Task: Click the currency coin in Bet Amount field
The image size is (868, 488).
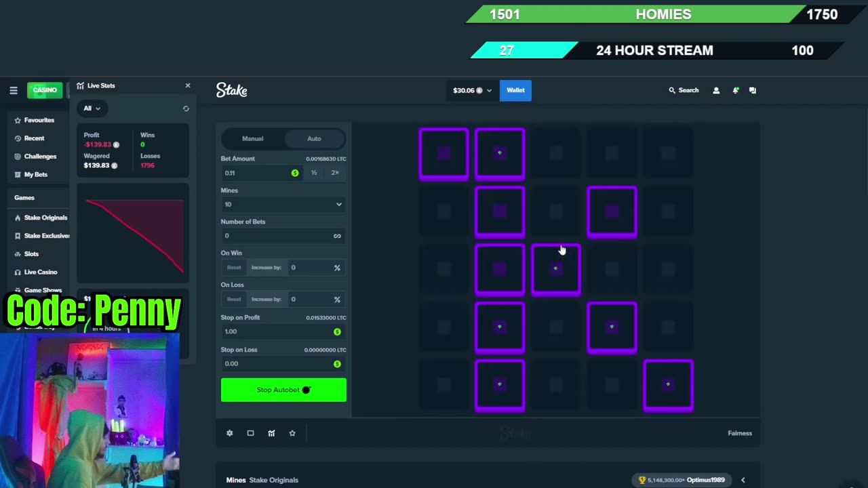Action: tap(295, 173)
